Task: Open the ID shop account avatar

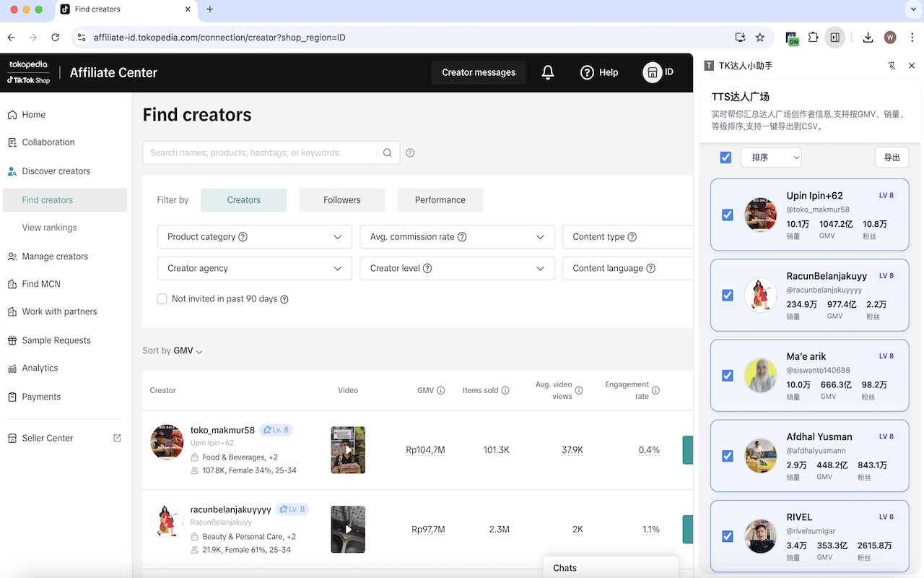Action: tap(653, 72)
